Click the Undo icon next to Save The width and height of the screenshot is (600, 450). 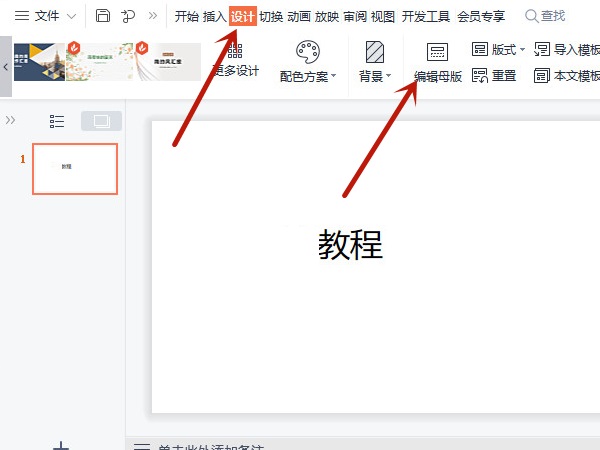128,16
